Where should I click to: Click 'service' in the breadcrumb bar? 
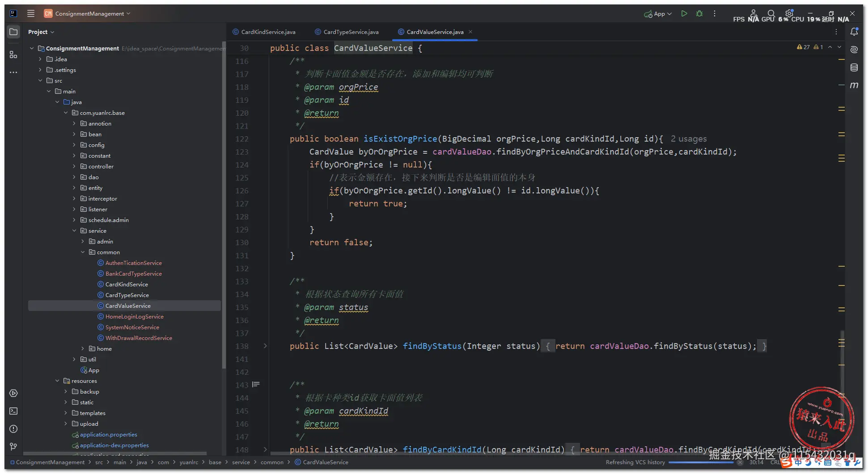[241, 462]
